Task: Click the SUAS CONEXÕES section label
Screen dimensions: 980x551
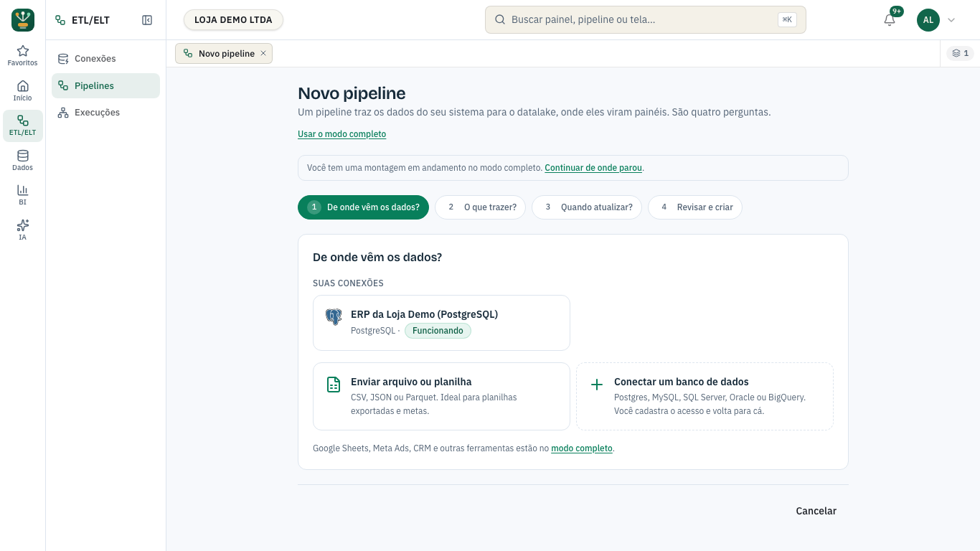Action: coord(348,283)
